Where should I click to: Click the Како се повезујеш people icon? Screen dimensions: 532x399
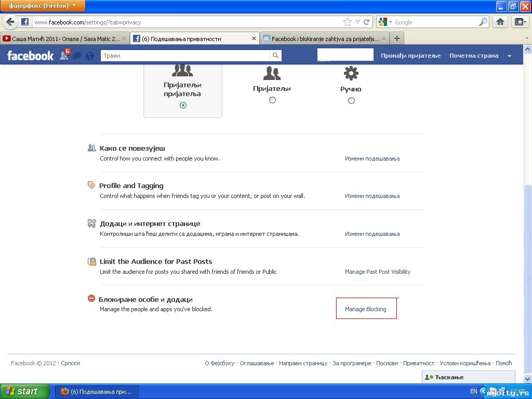click(x=91, y=148)
